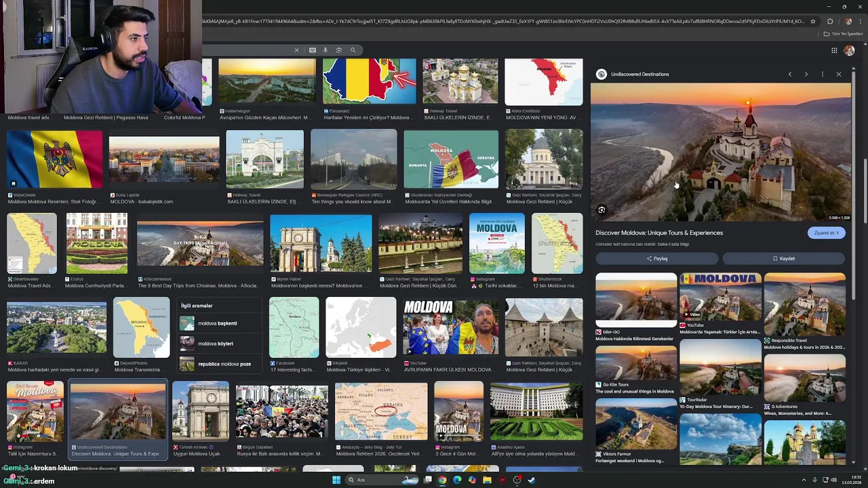Search by image with Google Lens icon
Screen dimensions: 868x488
tap(339, 50)
